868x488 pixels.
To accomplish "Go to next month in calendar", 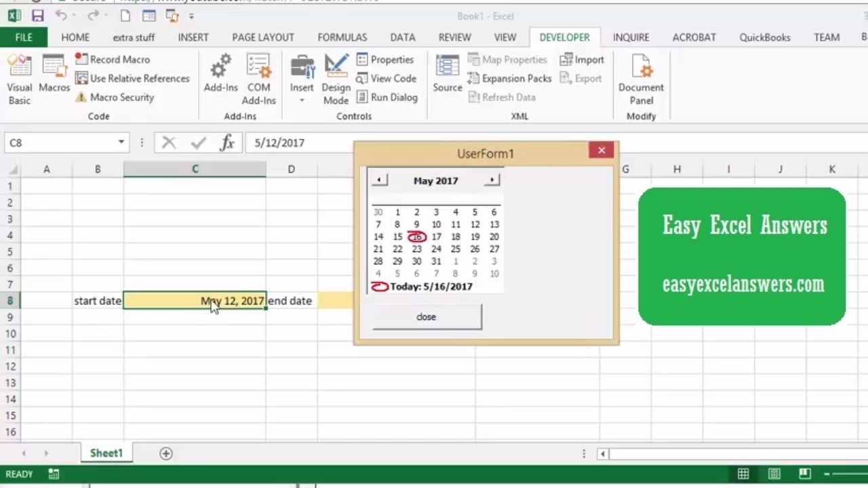I will pyautogui.click(x=492, y=180).
